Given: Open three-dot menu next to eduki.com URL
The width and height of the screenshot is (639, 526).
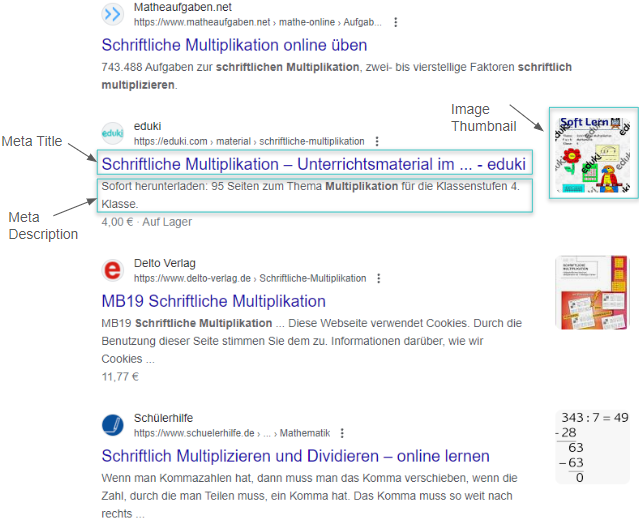Looking at the screenshot, I should (377, 141).
